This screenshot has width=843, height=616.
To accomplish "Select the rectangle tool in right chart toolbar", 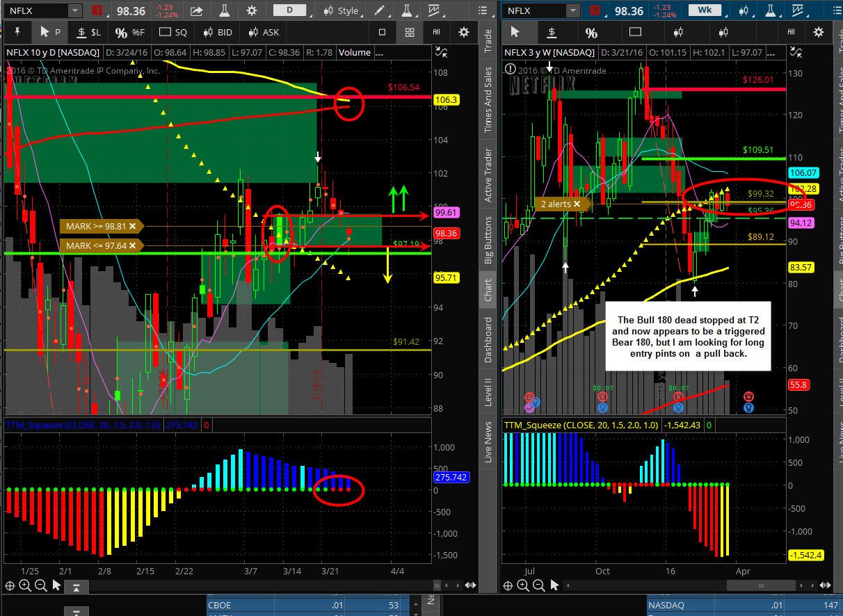I will tap(635, 32).
